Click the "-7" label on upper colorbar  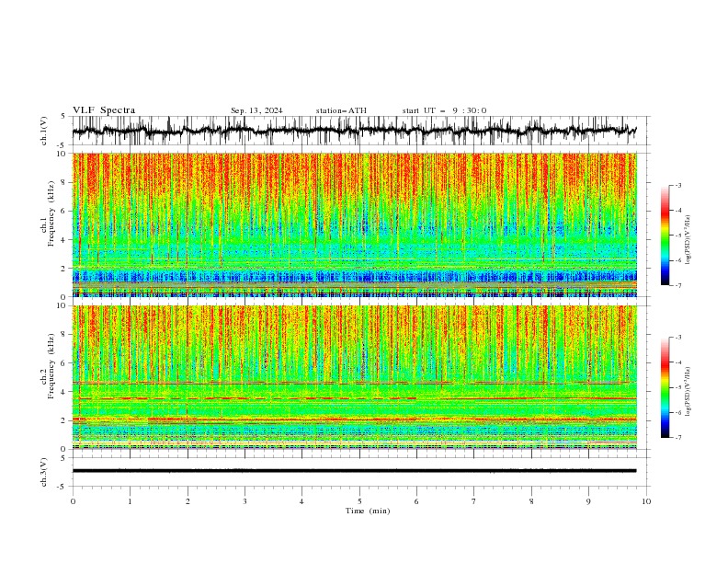tap(678, 285)
